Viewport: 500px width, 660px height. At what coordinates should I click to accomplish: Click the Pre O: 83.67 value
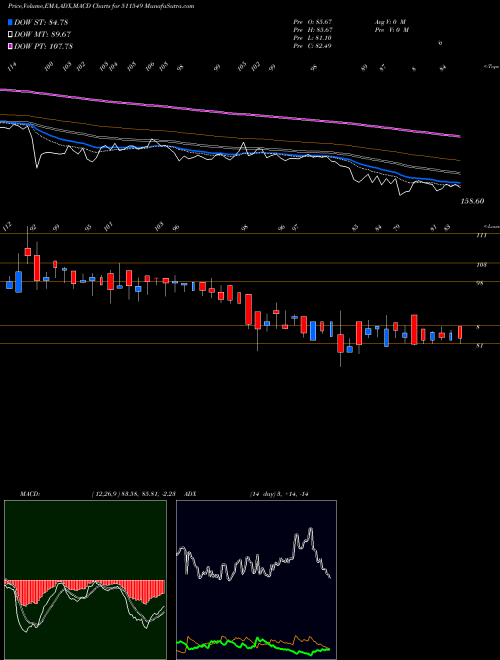point(313,21)
